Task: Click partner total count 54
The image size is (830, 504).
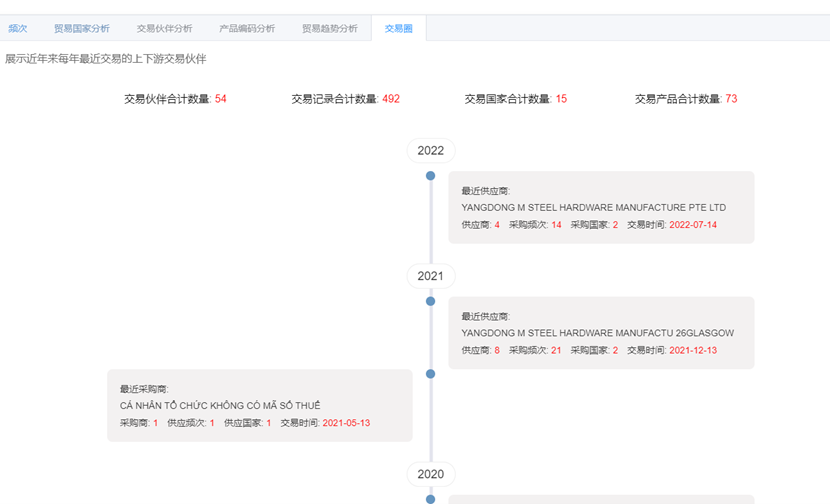Action: [220, 99]
